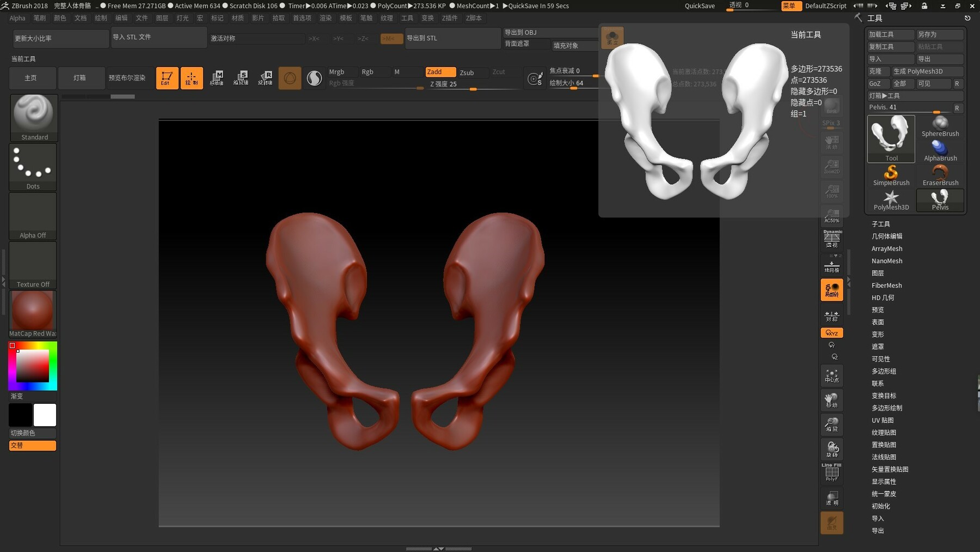This screenshot has height=552, width=980.
Task: Toggle Zadd sculpting mode
Action: pos(440,71)
